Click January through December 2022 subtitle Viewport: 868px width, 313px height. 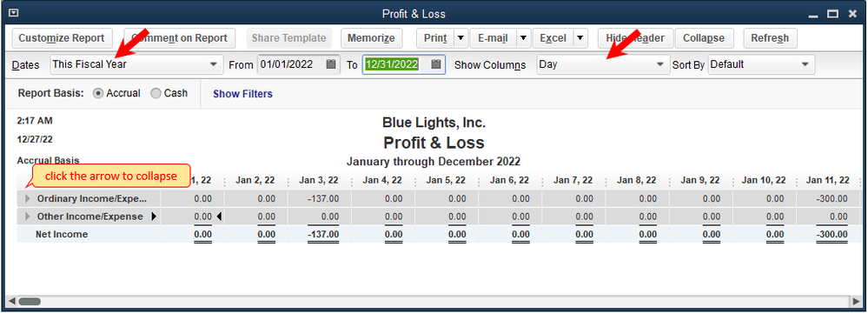tap(434, 162)
